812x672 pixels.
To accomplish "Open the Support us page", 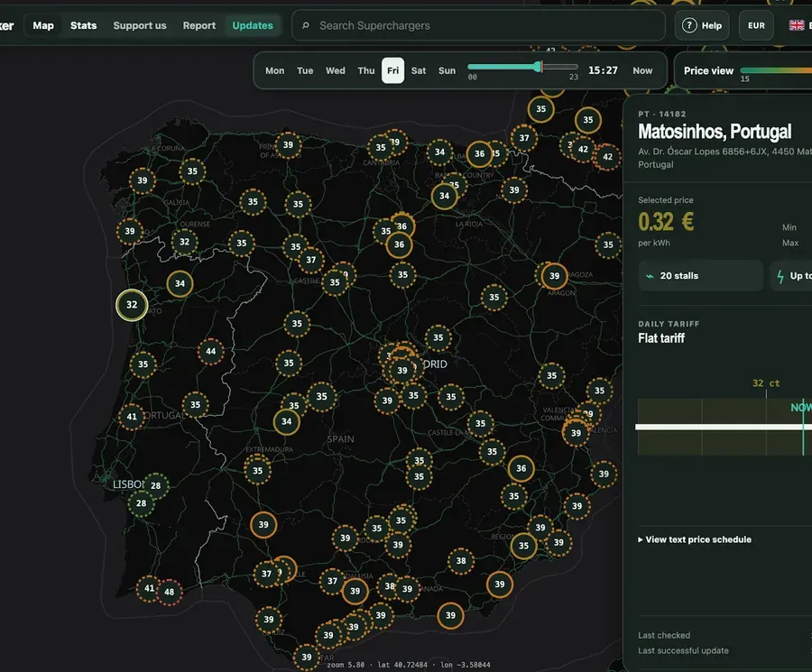I will (x=140, y=25).
